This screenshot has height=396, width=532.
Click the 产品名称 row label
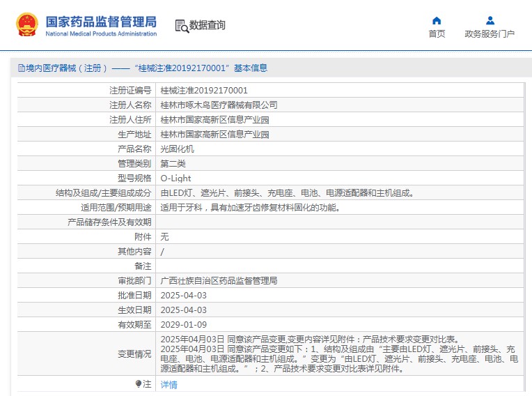pyautogui.click(x=134, y=148)
